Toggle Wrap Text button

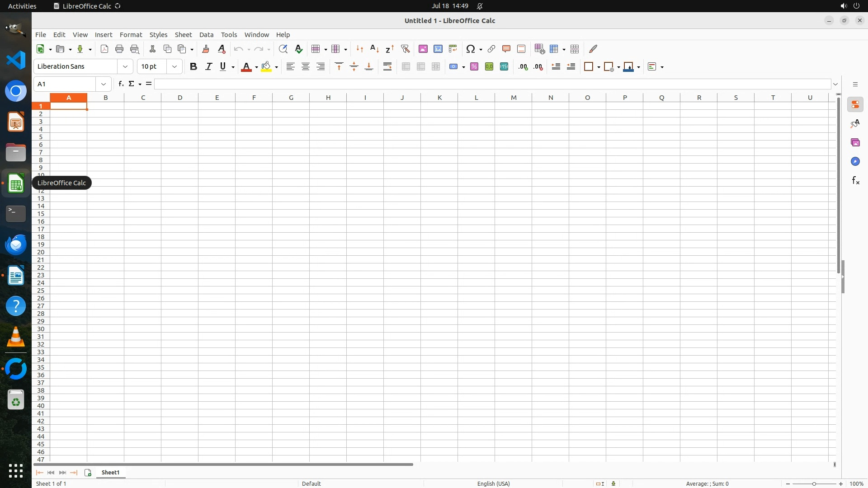point(387,66)
